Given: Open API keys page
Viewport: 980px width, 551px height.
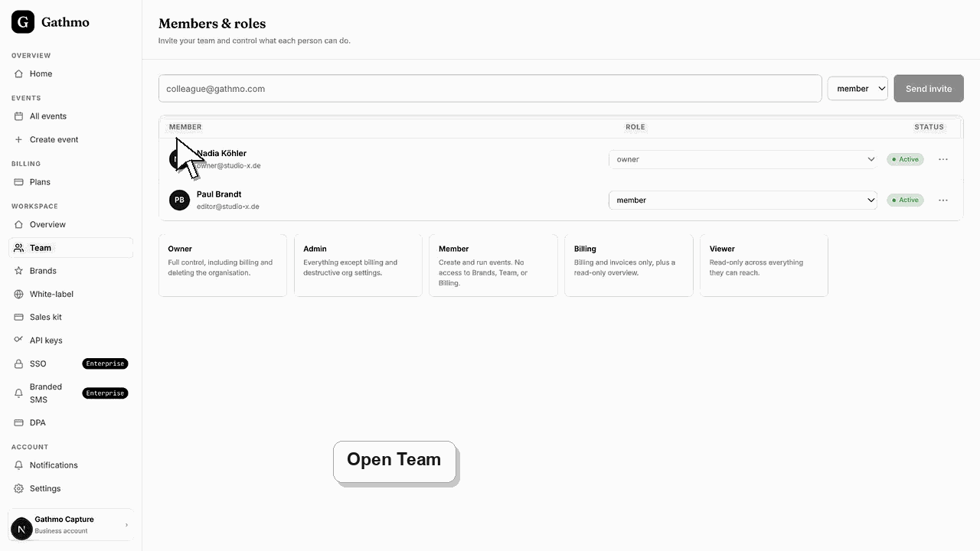Looking at the screenshot, I should pyautogui.click(x=70, y=341).
